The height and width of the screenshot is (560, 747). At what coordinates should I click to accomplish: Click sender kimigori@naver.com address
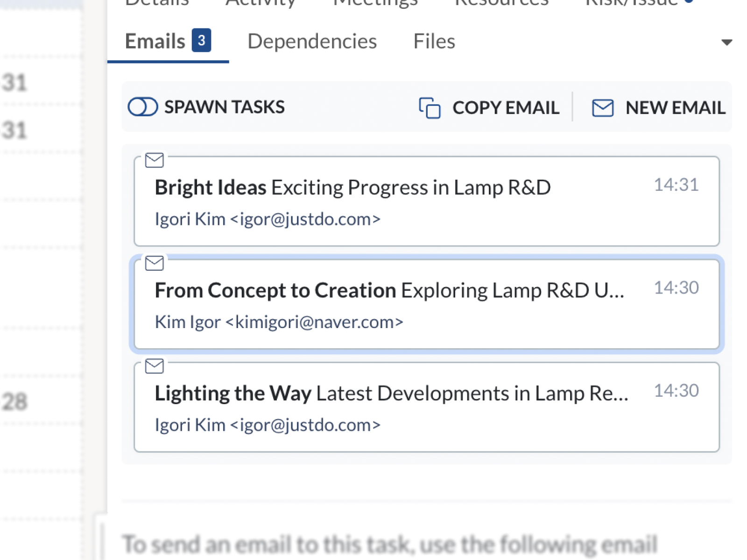pyautogui.click(x=319, y=322)
